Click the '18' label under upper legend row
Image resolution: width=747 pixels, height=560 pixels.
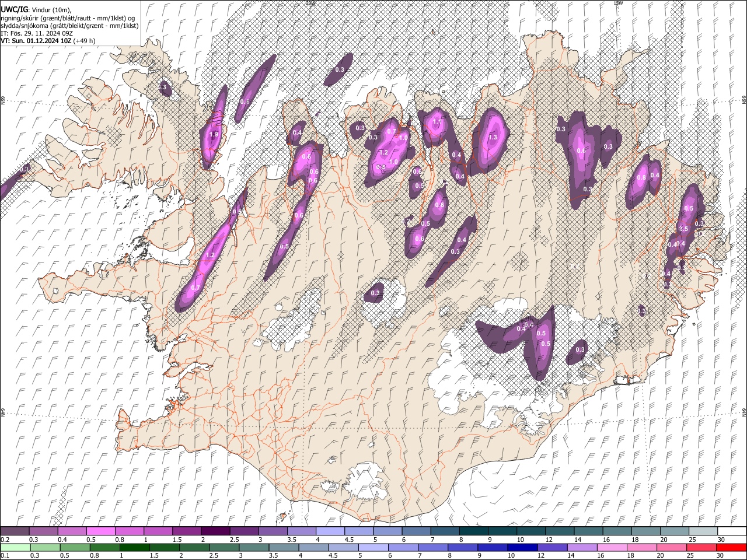tap(635, 540)
